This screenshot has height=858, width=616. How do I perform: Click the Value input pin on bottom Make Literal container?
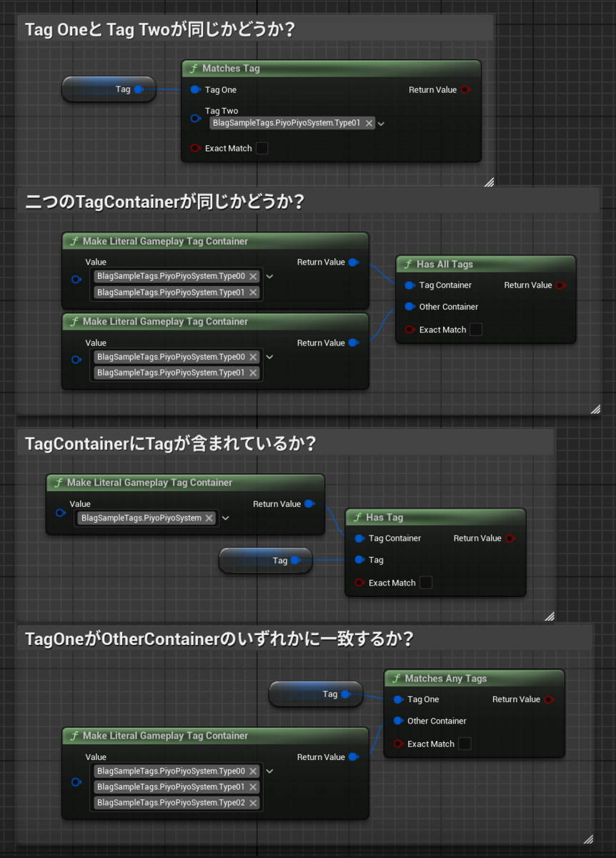pyautogui.click(x=76, y=782)
